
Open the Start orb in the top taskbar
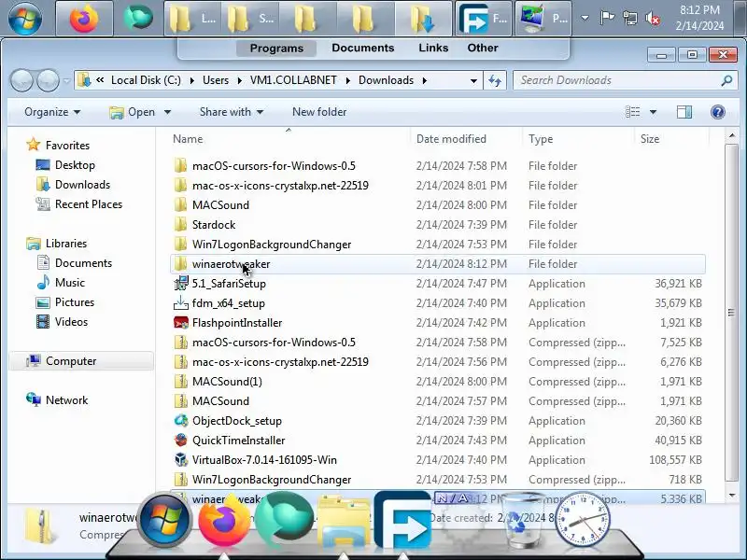[x=25, y=19]
